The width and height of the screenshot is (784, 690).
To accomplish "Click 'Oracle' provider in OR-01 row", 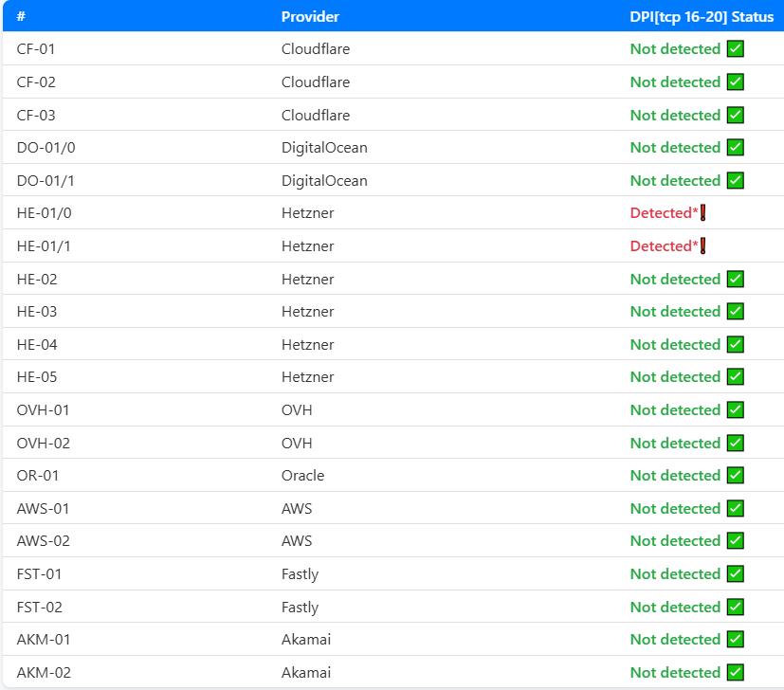I will pyautogui.click(x=302, y=476).
